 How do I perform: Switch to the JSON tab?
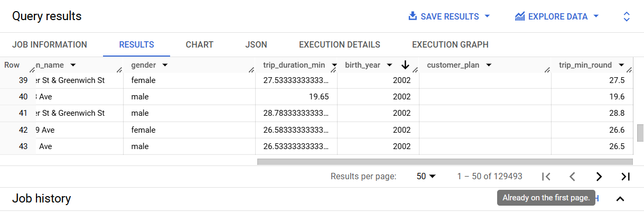[x=256, y=45]
